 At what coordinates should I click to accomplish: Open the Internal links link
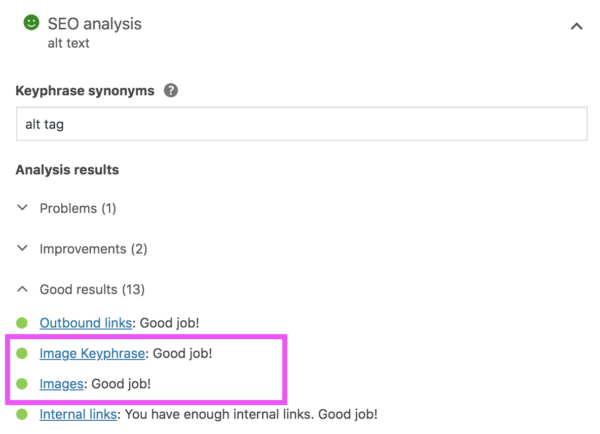79,413
